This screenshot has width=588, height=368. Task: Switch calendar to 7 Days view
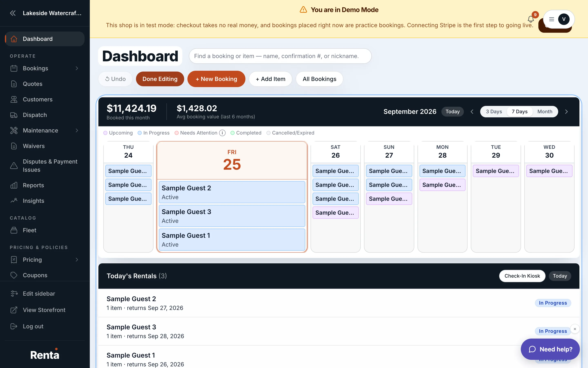(x=519, y=112)
